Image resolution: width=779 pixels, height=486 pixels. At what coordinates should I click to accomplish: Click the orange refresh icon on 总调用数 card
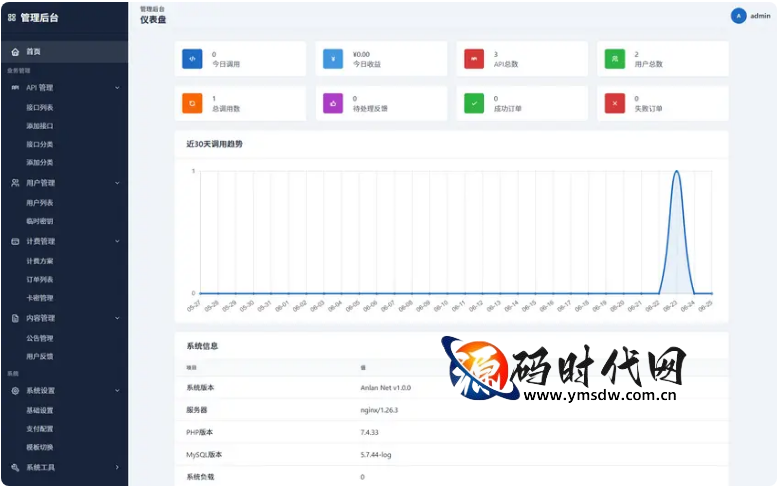tap(192, 103)
